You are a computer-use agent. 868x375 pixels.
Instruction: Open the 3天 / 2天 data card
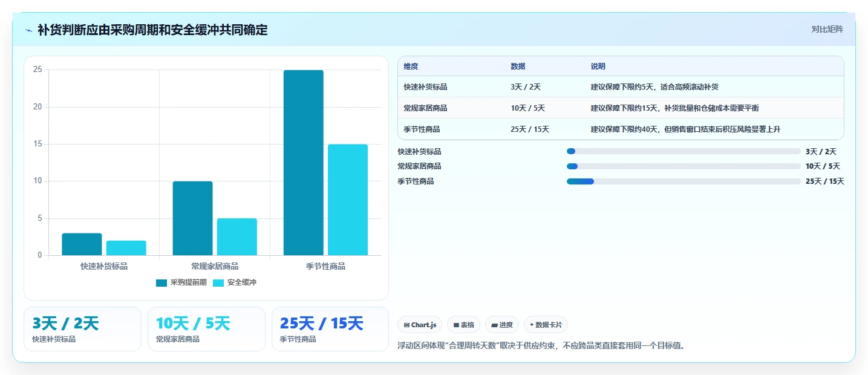click(x=82, y=329)
